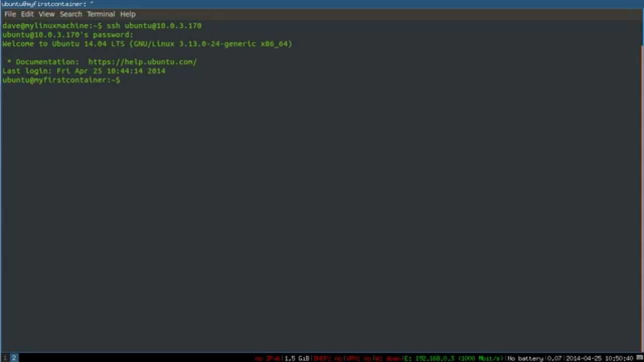Click the password prompt line
Screen dimensions: 644x362
point(68,35)
